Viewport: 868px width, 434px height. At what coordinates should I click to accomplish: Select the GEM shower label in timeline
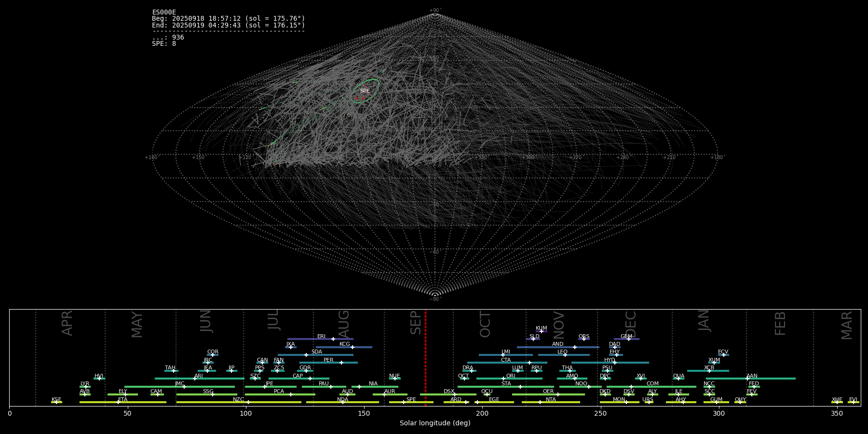click(x=626, y=337)
